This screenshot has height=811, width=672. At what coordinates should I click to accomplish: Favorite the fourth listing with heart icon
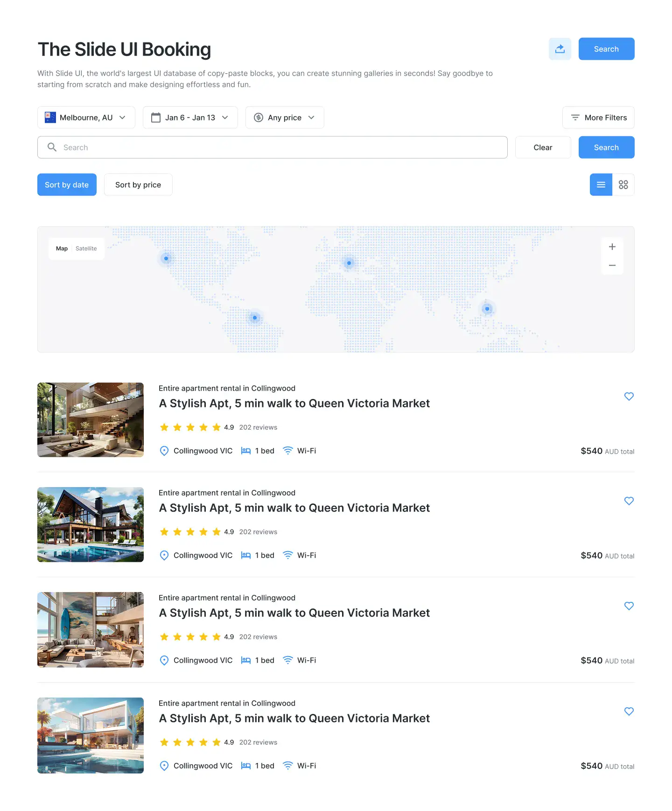[x=629, y=711]
